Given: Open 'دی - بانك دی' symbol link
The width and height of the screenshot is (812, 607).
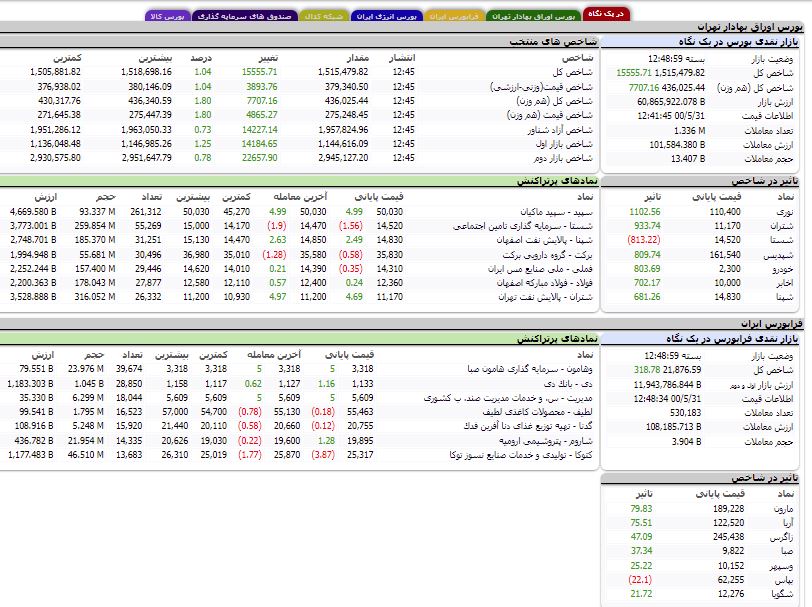Looking at the screenshot, I should tap(568, 384).
